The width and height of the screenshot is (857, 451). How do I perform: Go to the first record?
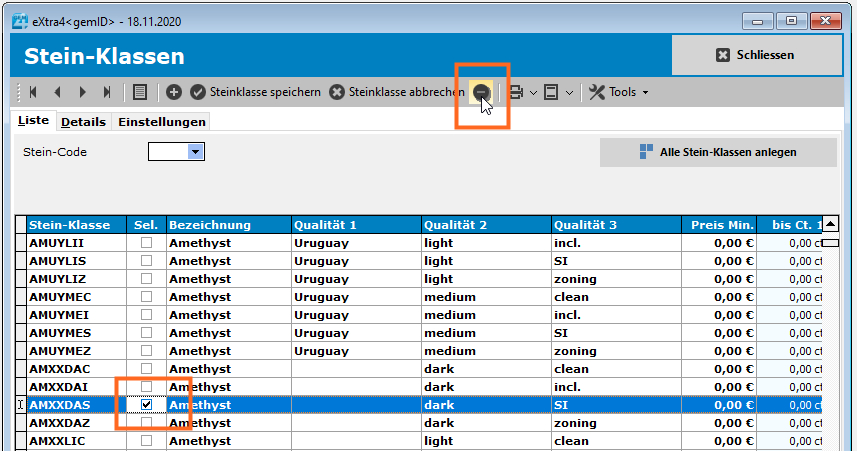point(33,92)
